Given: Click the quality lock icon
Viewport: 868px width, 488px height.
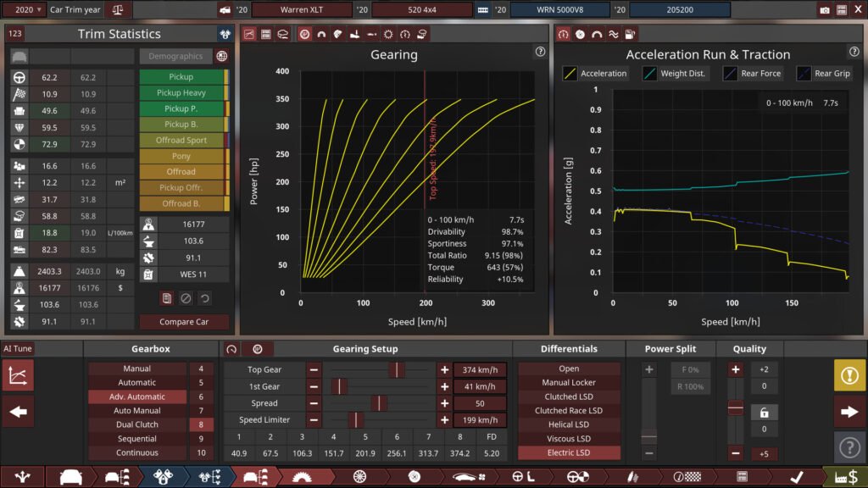Looking at the screenshot, I should (764, 412).
